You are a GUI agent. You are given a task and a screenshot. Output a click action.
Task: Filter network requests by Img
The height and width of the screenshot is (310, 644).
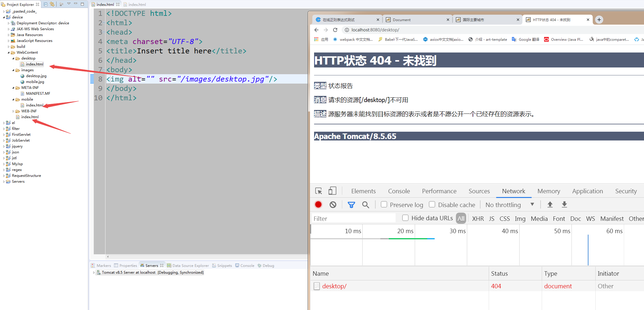coord(520,218)
